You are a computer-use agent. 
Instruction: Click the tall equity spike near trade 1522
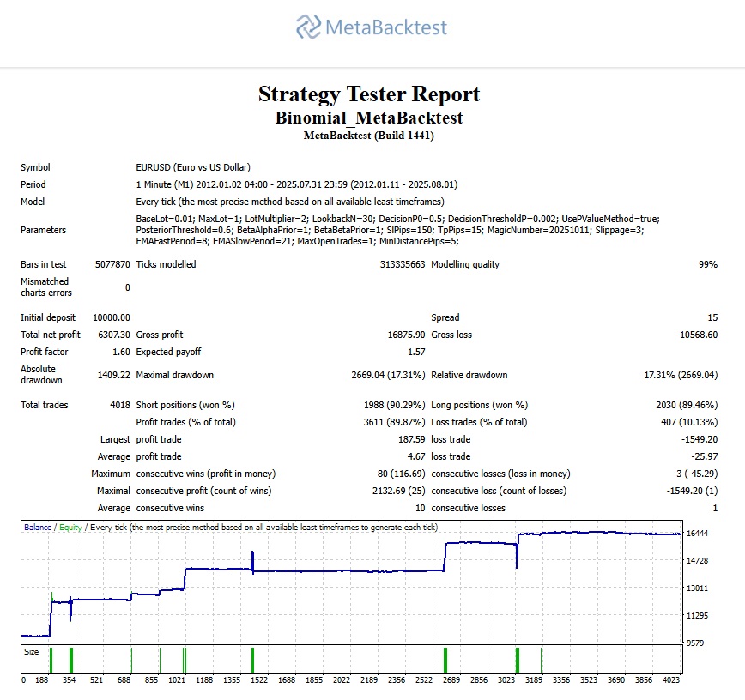tap(251, 558)
